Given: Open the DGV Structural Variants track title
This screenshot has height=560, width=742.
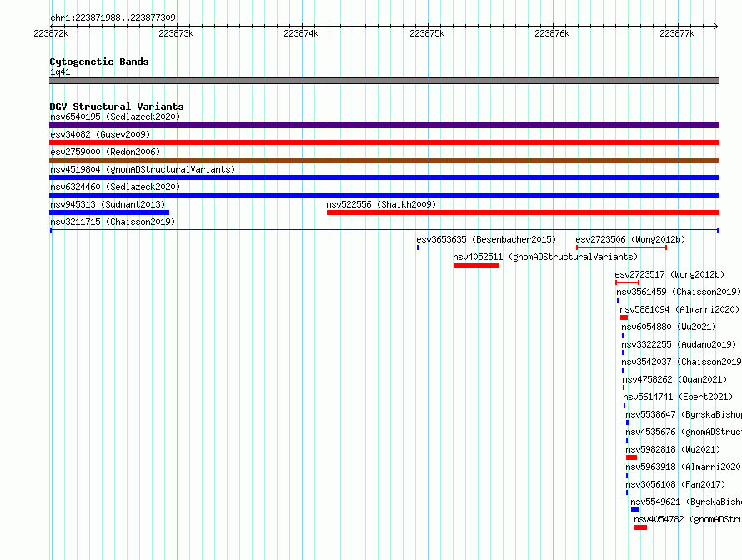Looking at the screenshot, I should pos(117,107).
